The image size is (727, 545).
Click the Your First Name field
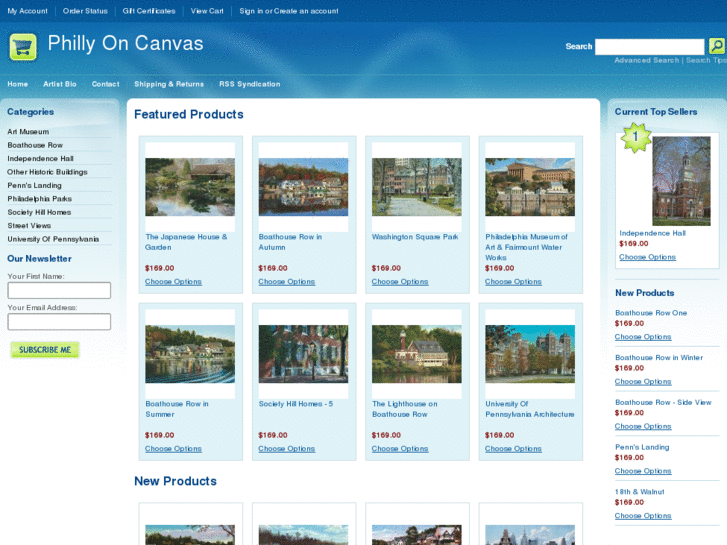click(x=59, y=291)
